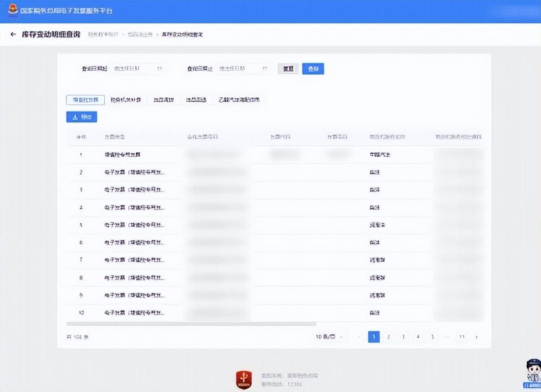The height and width of the screenshot is (392, 541).
Task: Click the pagination ellipsis to skip pages
Action: click(x=447, y=337)
